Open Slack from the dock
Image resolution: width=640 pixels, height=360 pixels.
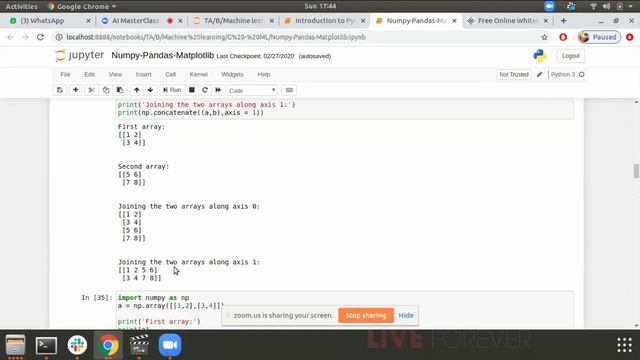(x=77, y=345)
